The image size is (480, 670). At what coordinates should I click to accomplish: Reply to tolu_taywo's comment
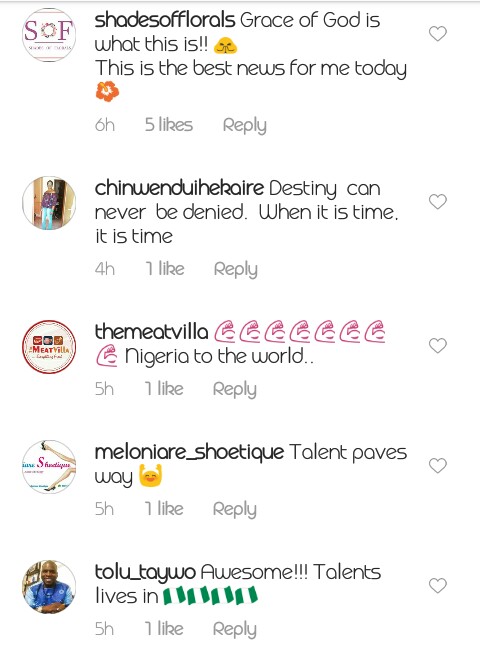pyautogui.click(x=235, y=630)
